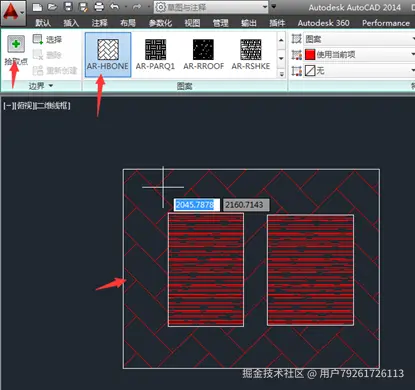
Task: Open the quick access toolbar customize arrow
Action: pos(274,6)
